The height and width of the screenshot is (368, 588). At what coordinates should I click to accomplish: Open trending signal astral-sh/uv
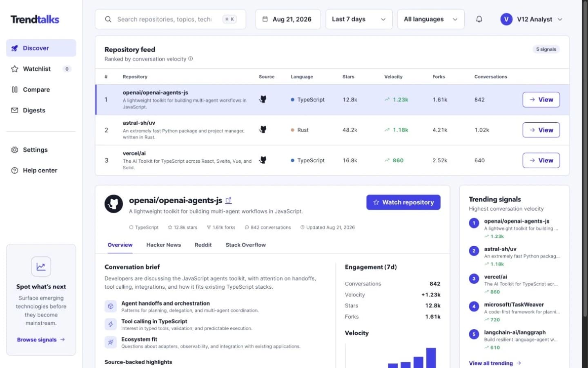coord(514,256)
